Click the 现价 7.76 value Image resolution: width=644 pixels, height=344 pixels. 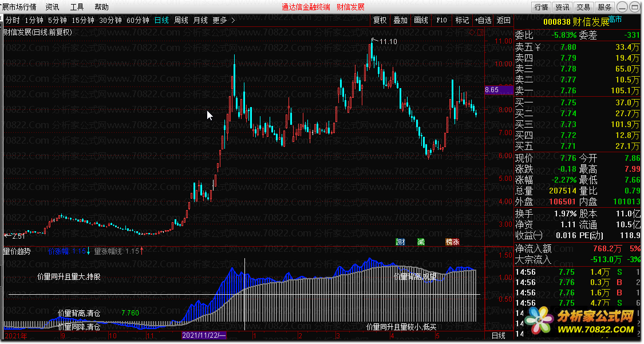[568, 158]
